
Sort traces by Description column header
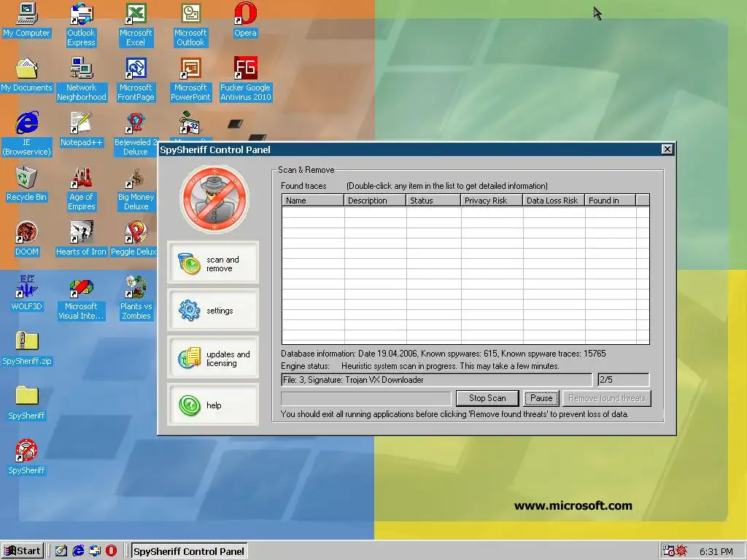(x=375, y=201)
